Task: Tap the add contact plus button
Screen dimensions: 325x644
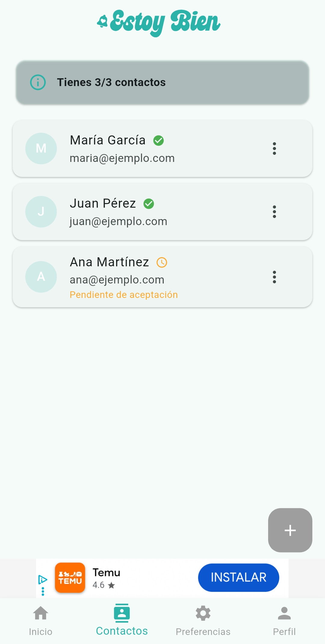Action: 290,530
